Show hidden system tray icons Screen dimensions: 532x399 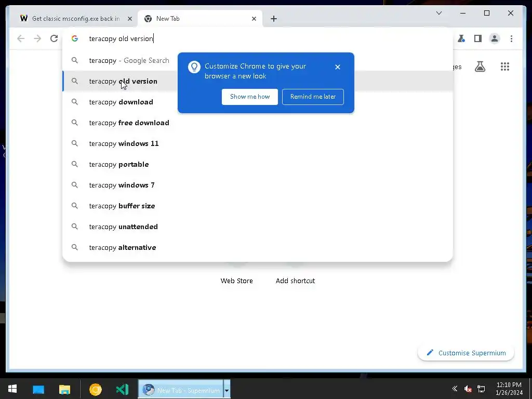coord(455,389)
